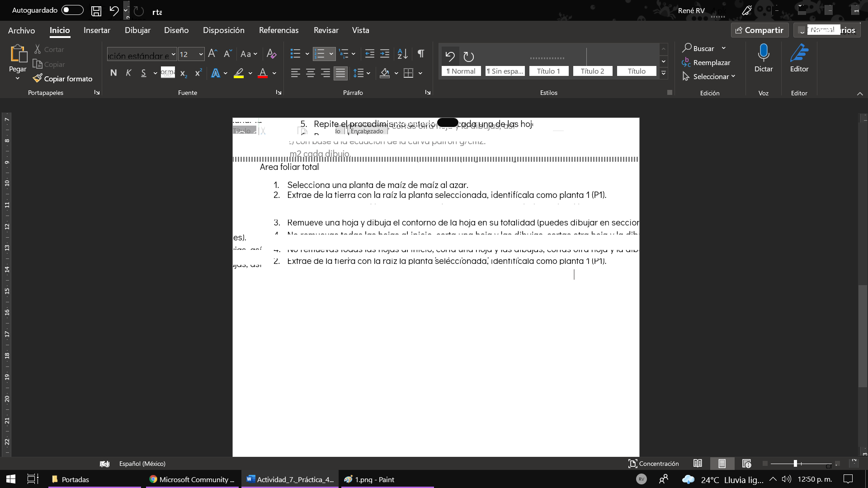This screenshot has width=868, height=488.
Task: Click the zoom slider handle
Action: (x=795, y=464)
